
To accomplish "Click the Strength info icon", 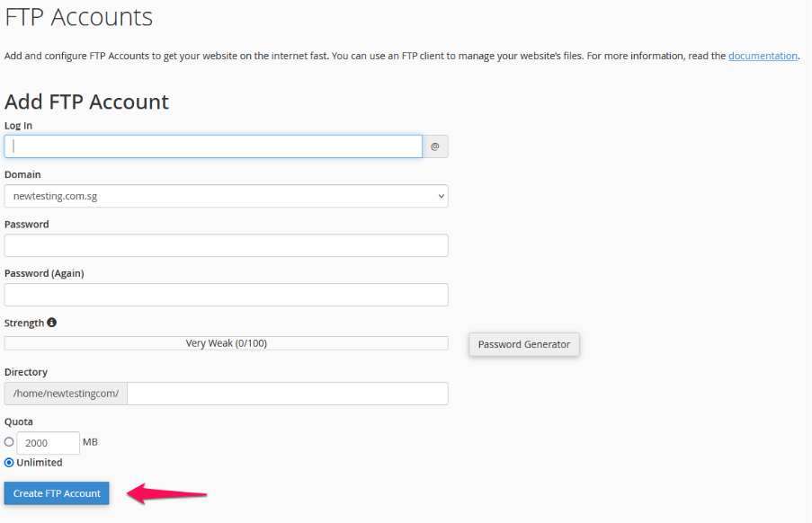I will (x=51, y=323).
